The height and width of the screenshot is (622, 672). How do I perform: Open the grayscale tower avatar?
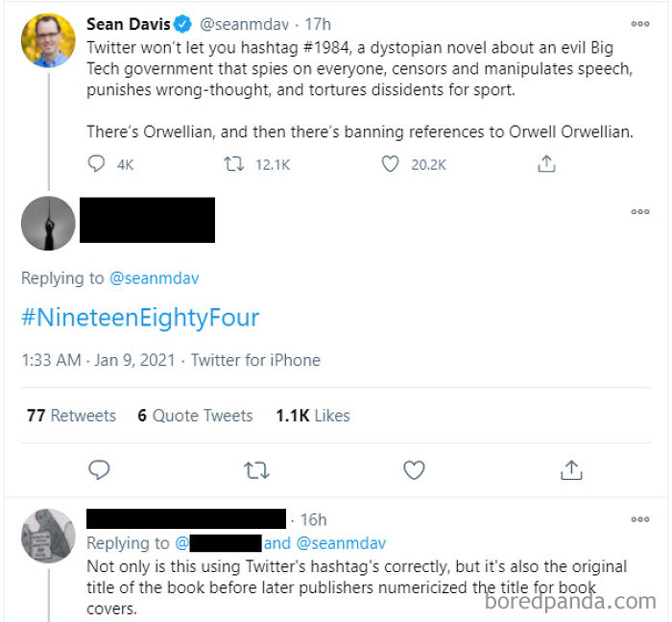[x=48, y=224]
